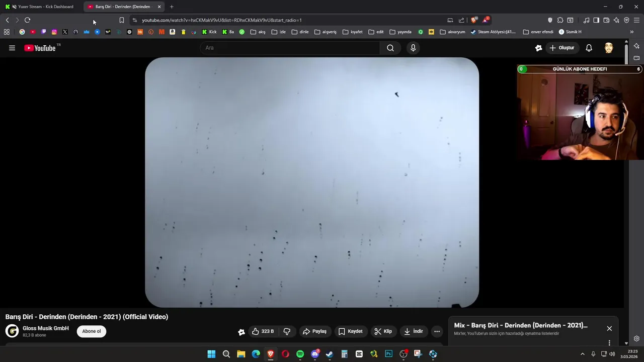Open Brave Rewards triangle icon
The width and height of the screenshot is (644, 362).
click(486, 20)
